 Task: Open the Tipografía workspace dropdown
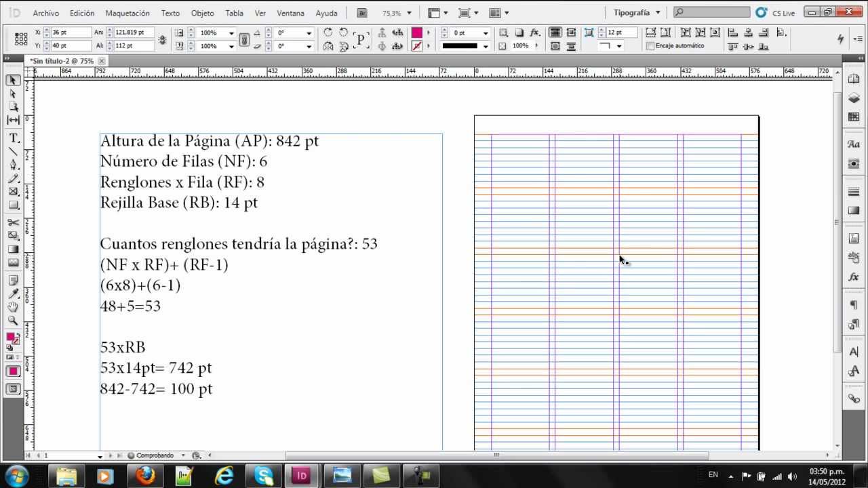pyautogui.click(x=636, y=13)
